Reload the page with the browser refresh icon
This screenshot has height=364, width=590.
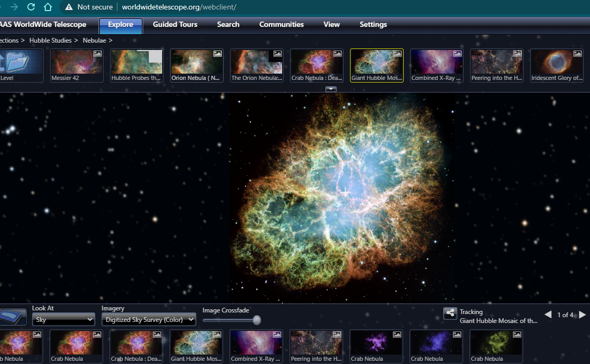(x=31, y=7)
